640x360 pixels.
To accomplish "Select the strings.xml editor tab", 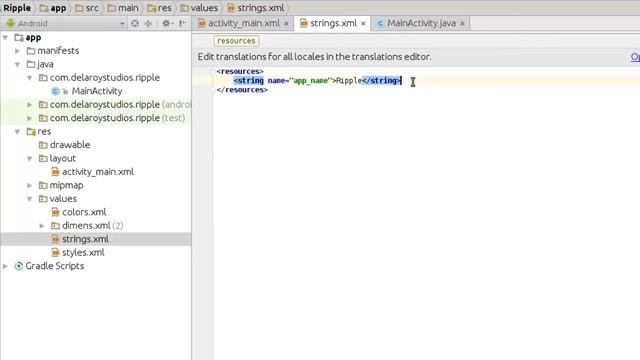I will click(333, 23).
